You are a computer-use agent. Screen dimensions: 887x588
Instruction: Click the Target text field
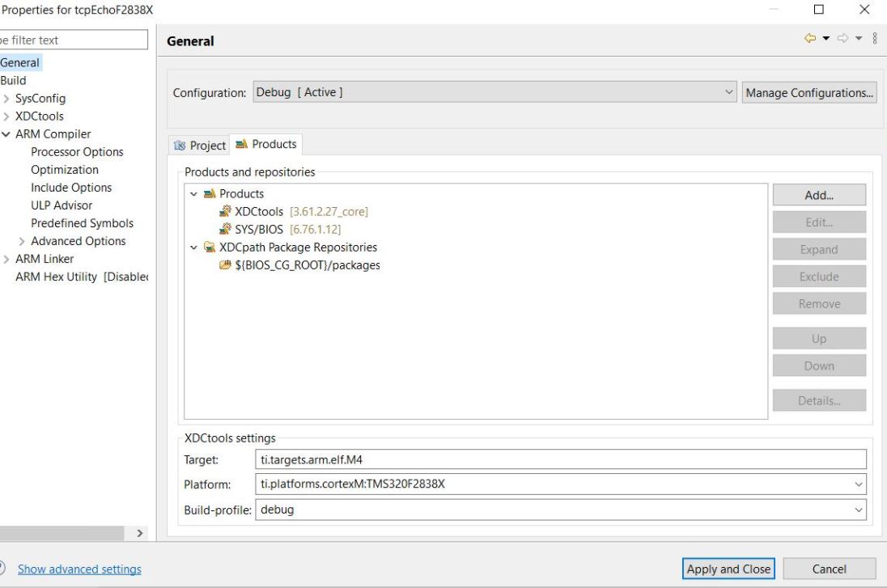click(560, 459)
